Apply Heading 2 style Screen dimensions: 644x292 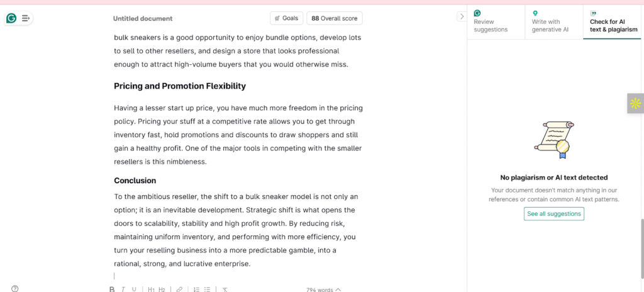(x=162, y=289)
